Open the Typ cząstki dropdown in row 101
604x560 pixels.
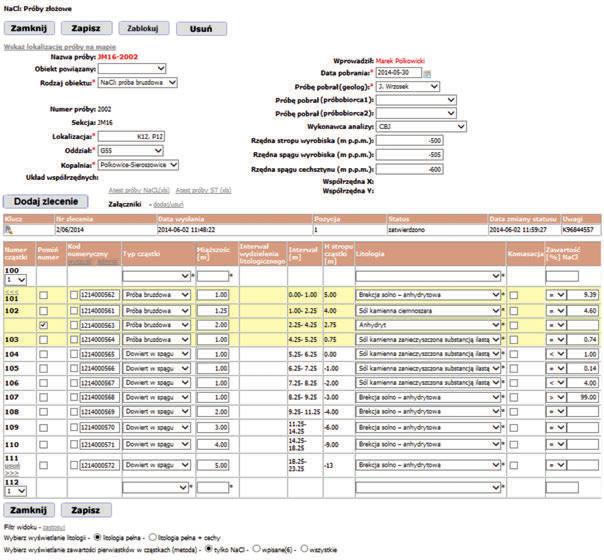(156, 295)
